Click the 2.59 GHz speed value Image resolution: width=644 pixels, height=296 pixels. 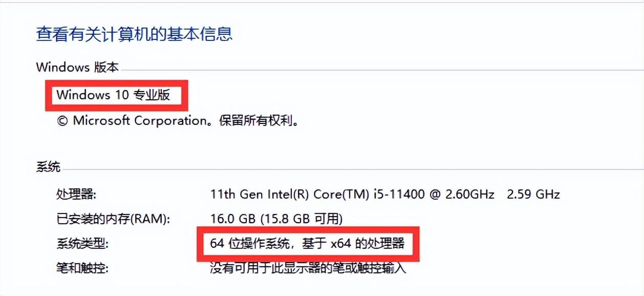click(x=533, y=195)
